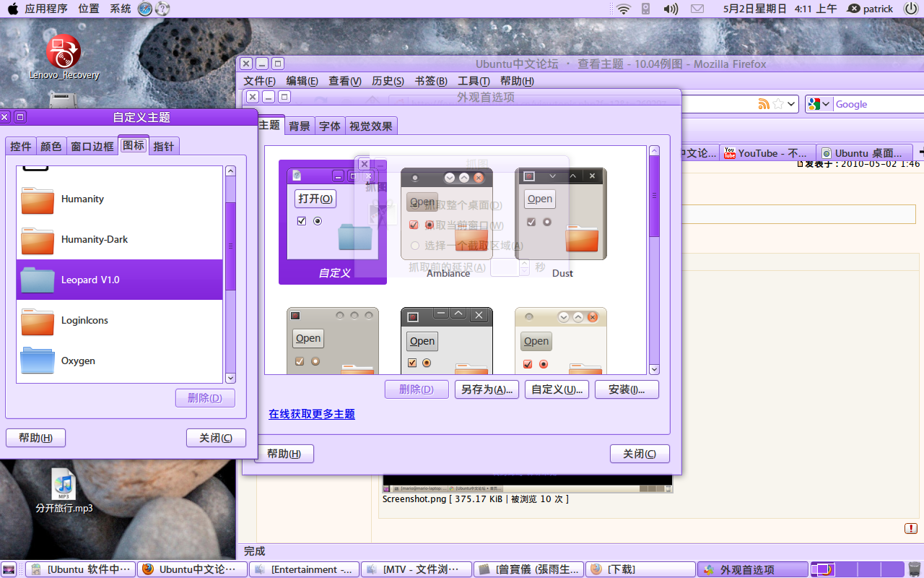Bookmark page with the star icon in Firefox
Image resolution: width=924 pixels, height=578 pixels.
tap(778, 104)
